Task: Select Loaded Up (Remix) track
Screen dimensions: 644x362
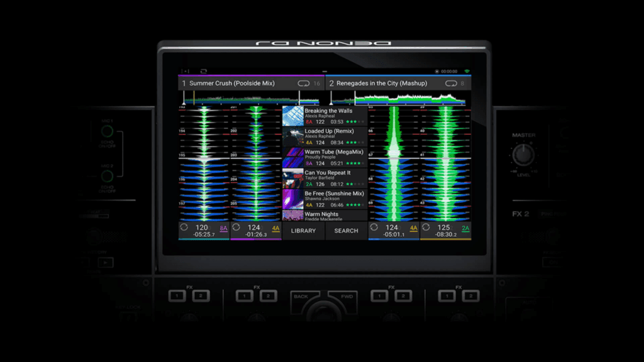Action: 325,136
